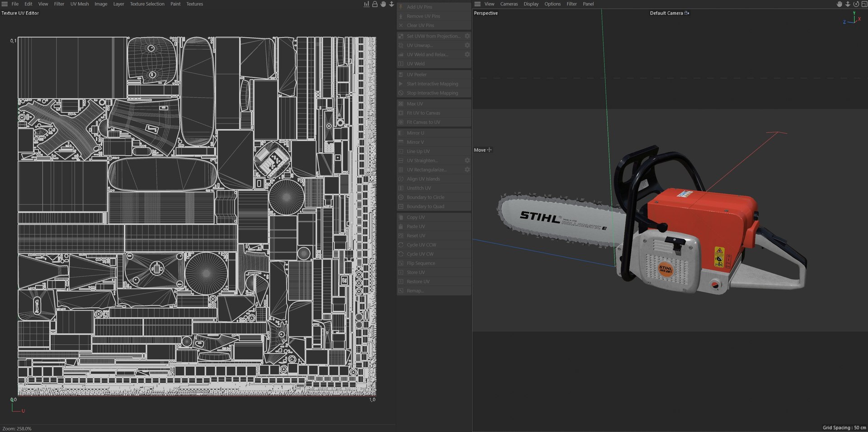The width and height of the screenshot is (868, 432).
Task: Toggle the viewport maximize layout icon
Action: (864, 4)
